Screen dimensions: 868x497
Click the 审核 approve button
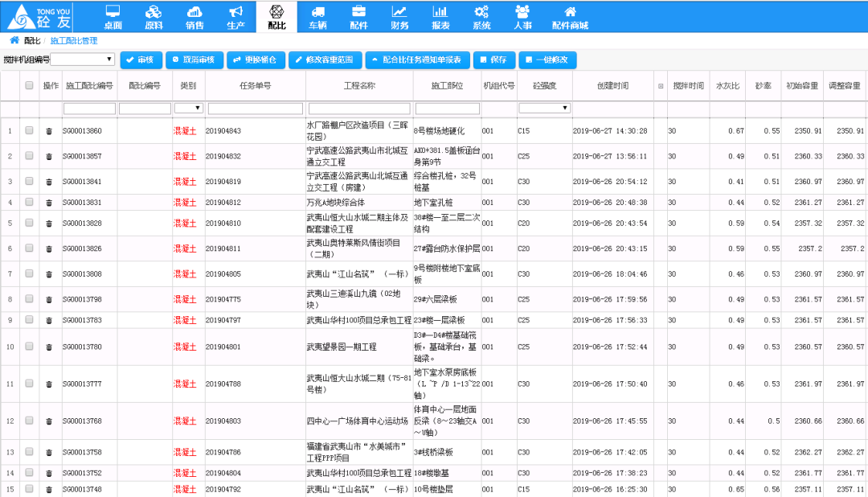point(141,60)
